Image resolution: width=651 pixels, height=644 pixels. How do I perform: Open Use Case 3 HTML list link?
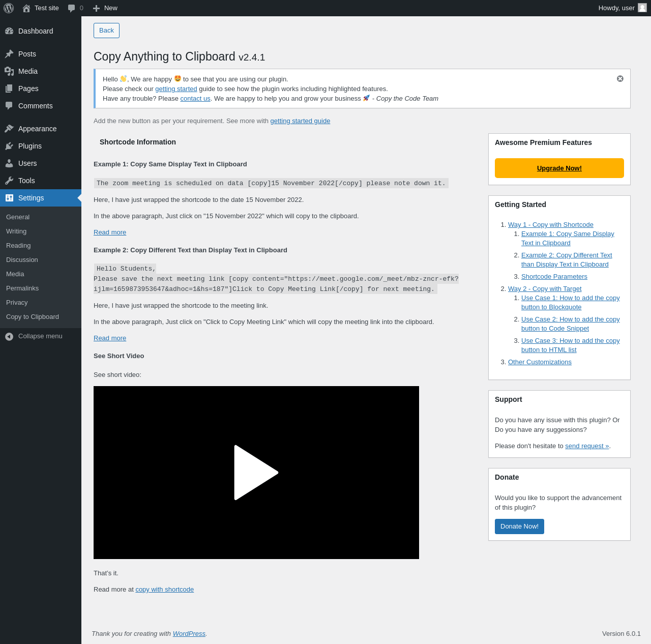(x=571, y=345)
